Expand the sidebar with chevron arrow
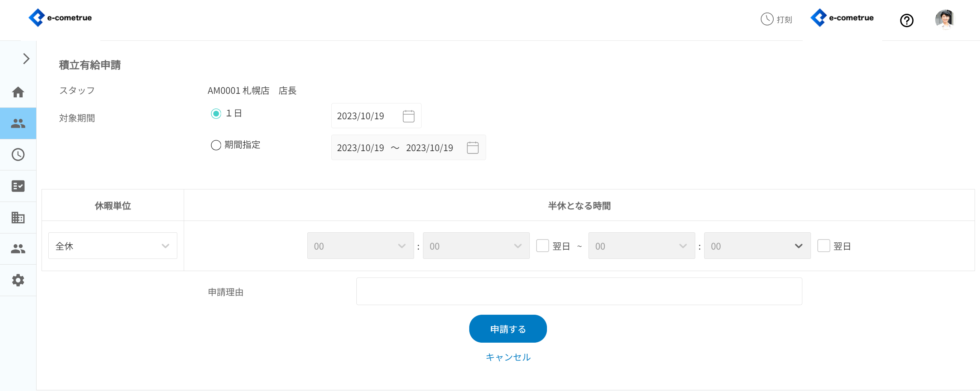 [x=26, y=59]
